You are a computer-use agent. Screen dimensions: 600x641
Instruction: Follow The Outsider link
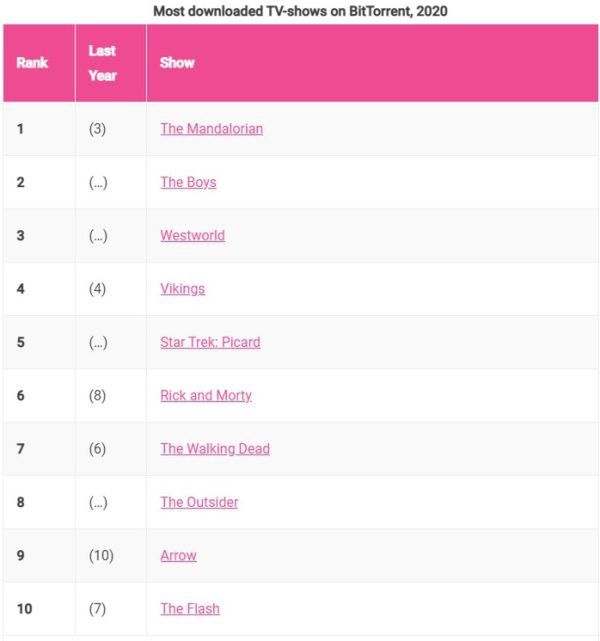point(199,502)
